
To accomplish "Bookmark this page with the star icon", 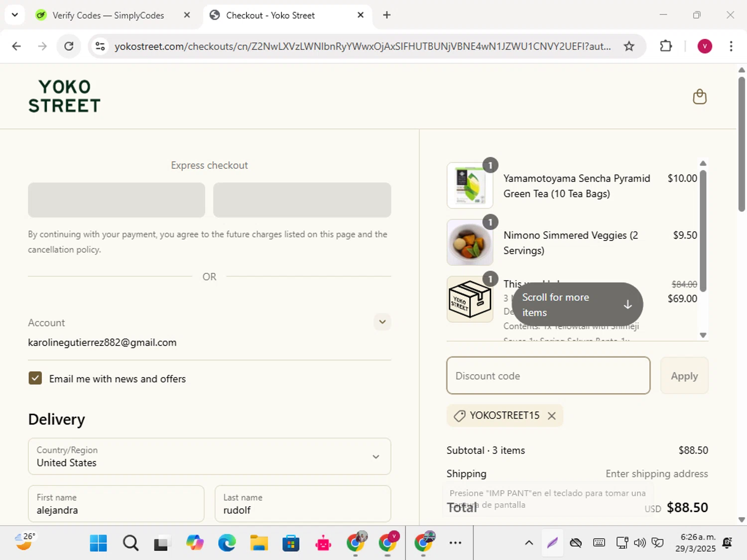I will pyautogui.click(x=629, y=46).
